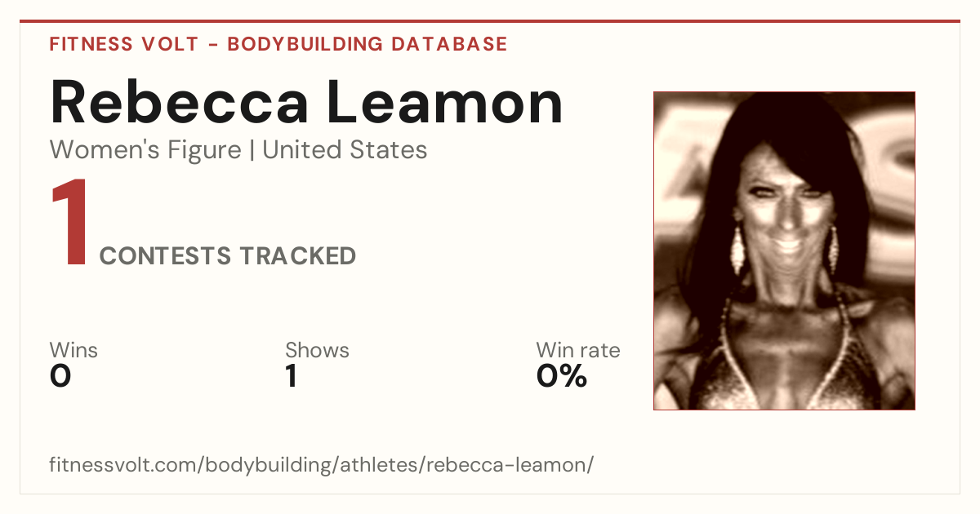Click the FITNESS VOLT brand text
980x514 pixels.
point(124,44)
